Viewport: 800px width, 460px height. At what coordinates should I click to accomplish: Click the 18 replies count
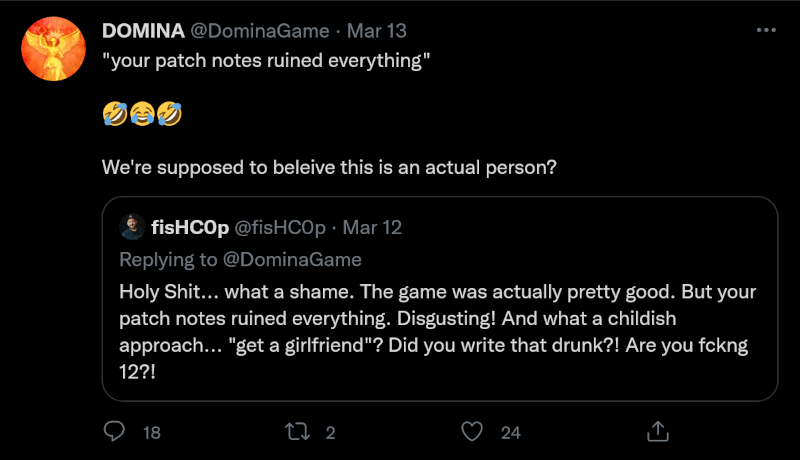tap(152, 432)
